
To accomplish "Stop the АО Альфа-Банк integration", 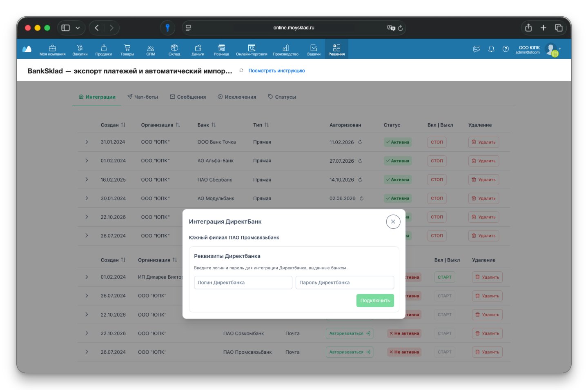I will [x=437, y=161].
